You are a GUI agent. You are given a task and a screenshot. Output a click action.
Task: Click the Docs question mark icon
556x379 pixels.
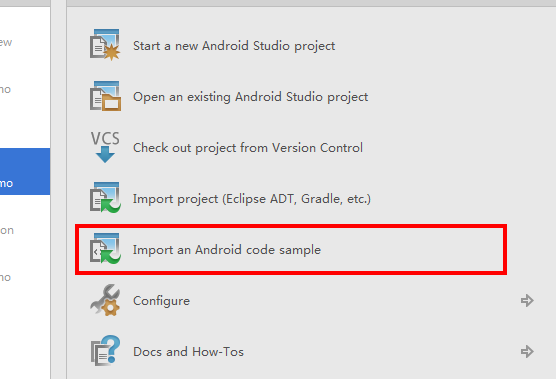click(105, 351)
